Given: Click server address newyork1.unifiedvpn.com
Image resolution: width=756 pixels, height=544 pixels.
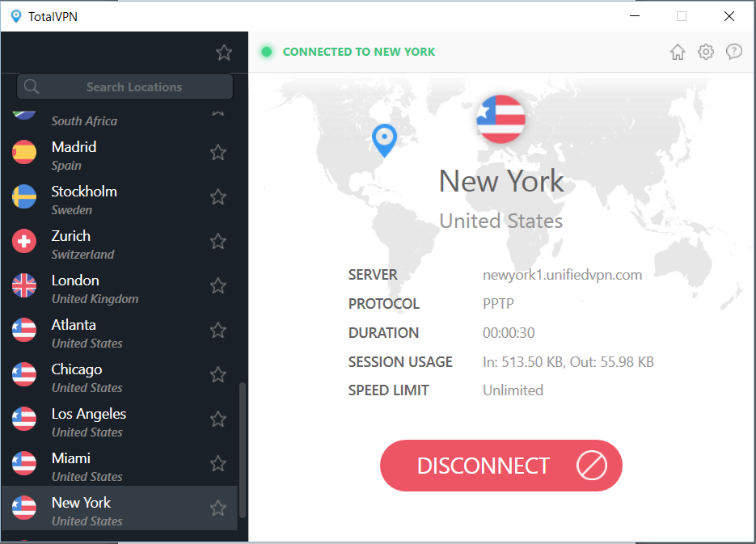Looking at the screenshot, I should point(562,275).
